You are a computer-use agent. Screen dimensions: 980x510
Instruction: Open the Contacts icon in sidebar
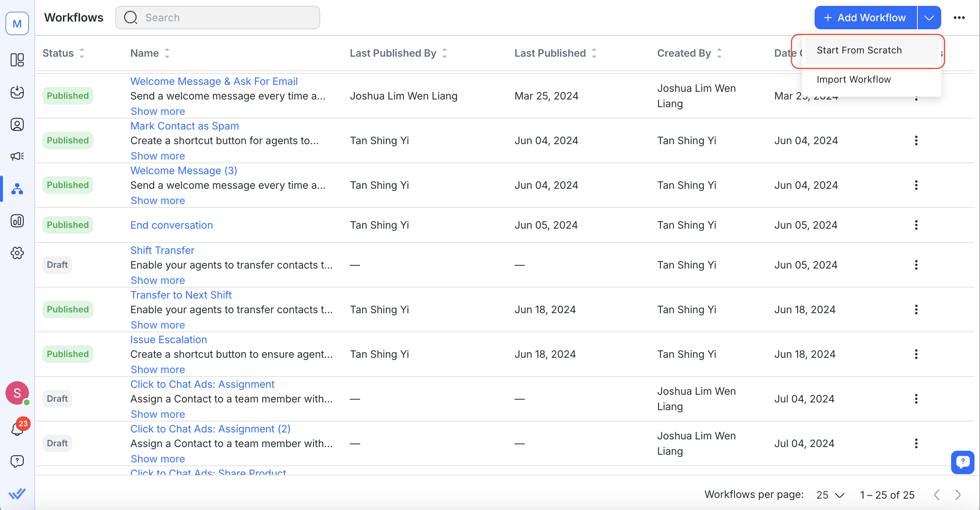pyautogui.click(x=17, y=124)
